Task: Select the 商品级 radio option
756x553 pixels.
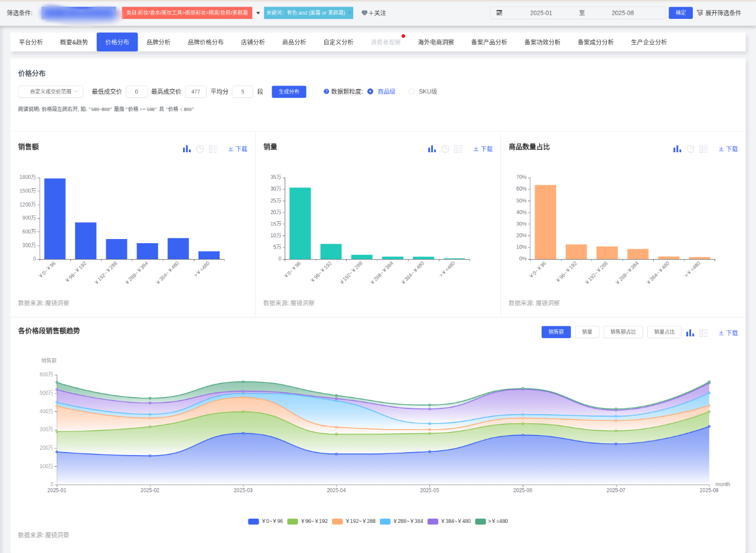Action: point(370,91)
